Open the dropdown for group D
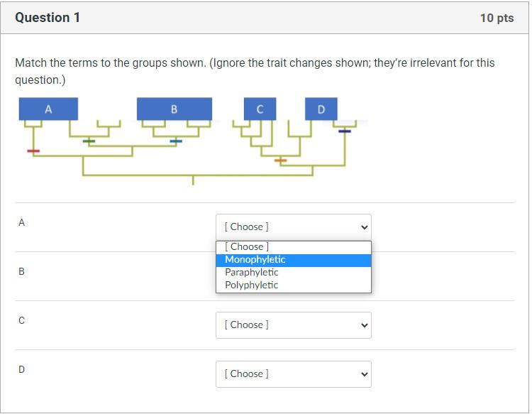Image resolution: width=532 pixels, height=414 pixels. point(294,374)
